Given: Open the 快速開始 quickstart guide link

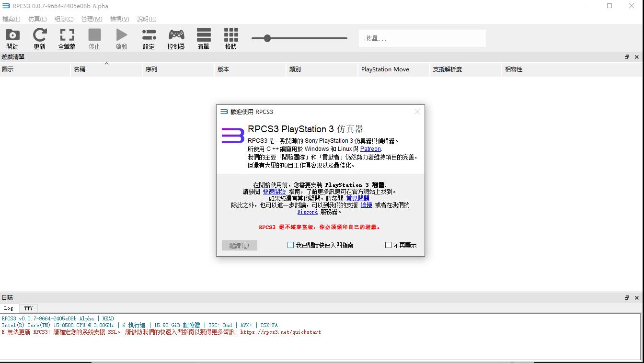Looking at the screenshot, I should click(274, 191).
